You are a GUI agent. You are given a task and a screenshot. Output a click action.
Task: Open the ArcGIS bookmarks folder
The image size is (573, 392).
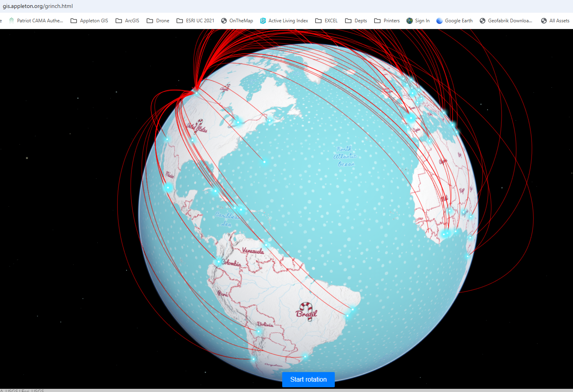pyautogui.click(x=118, y=20)
